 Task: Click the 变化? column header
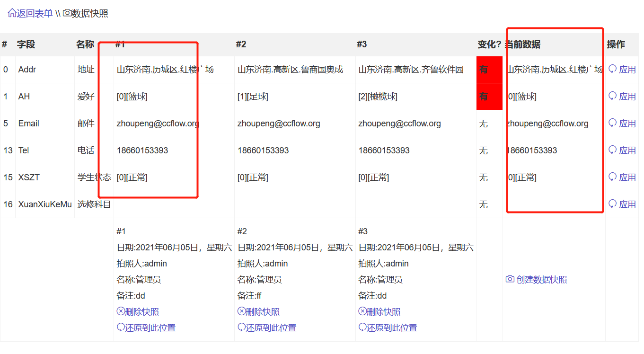pyautogui.click(x=489, y=44)
